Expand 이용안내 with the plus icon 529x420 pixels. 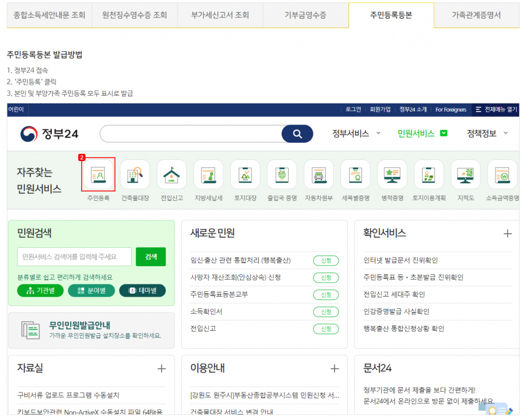[334, 368]
